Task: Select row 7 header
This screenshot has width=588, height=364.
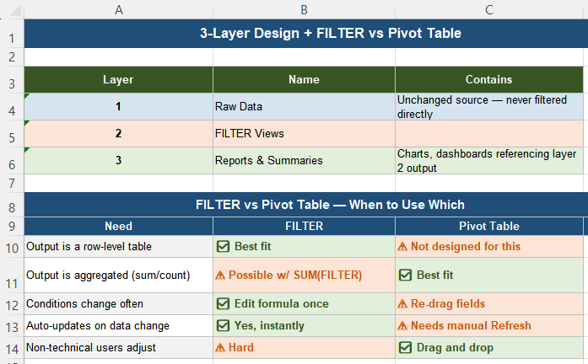Action: (12, 183)
